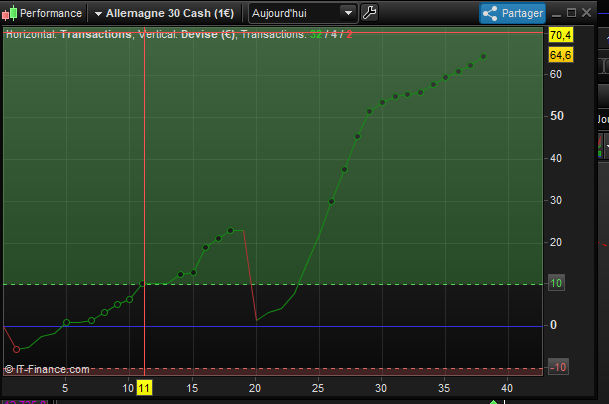Click the 0 axis label

(x=553, y=325)
